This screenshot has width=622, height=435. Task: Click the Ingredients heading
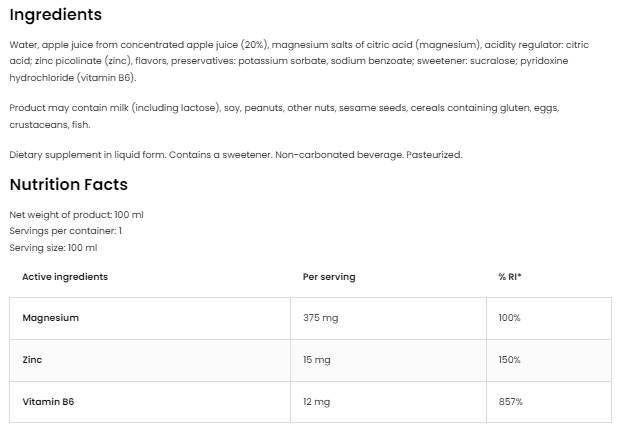pos(56,16)
